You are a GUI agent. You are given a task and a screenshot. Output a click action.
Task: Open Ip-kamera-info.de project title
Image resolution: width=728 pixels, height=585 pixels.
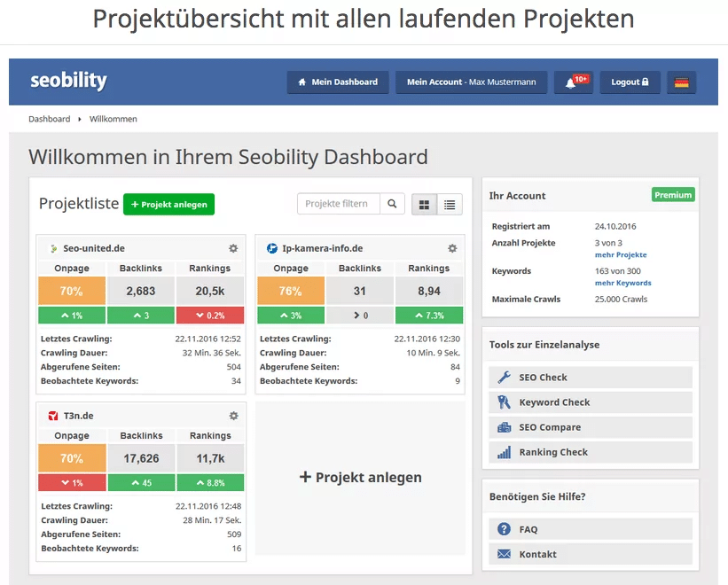[323, 248]
